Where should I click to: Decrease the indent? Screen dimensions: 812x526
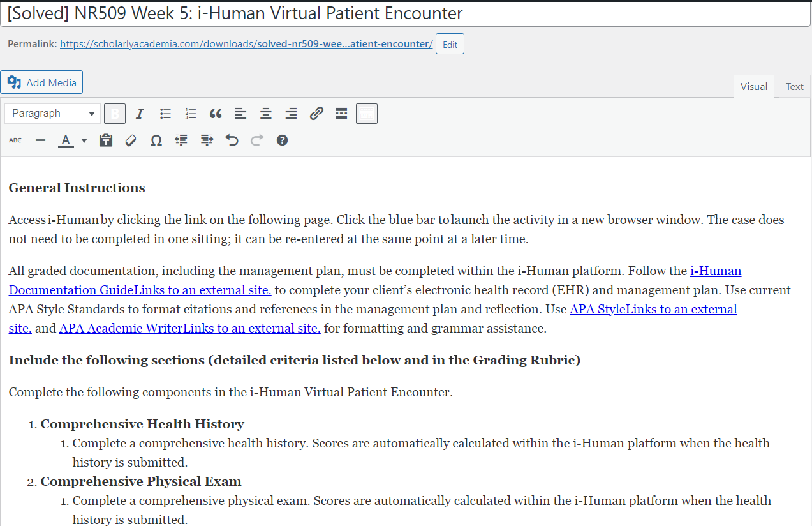[x=181, y=140]
